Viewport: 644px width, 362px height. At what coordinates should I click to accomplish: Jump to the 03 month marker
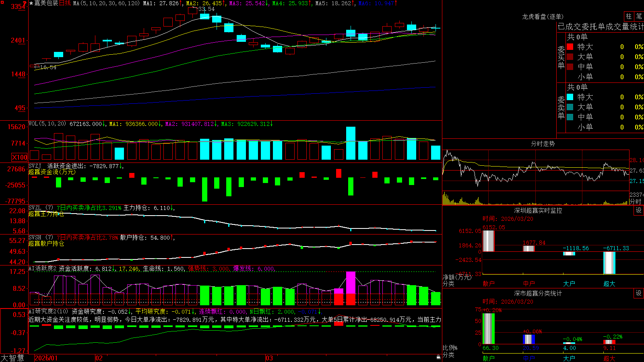coord(269,358)
